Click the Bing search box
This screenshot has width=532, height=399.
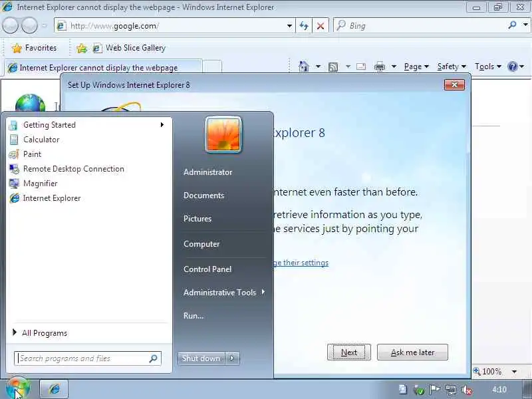coord(421,26)
